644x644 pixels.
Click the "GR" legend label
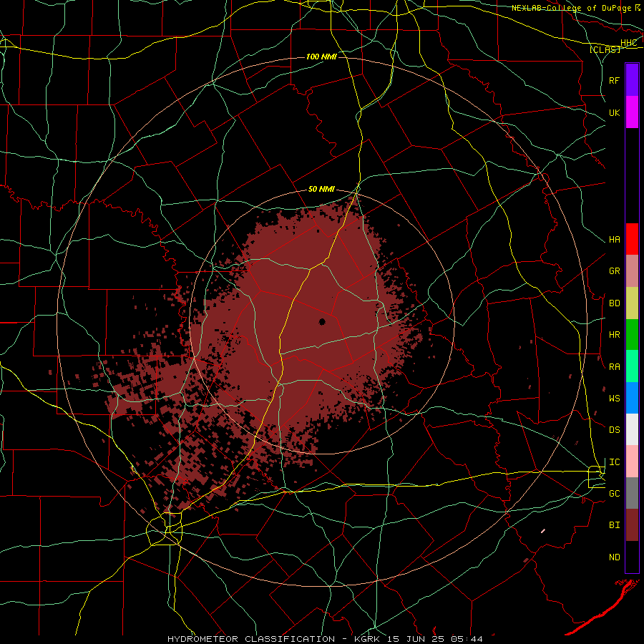614,271
